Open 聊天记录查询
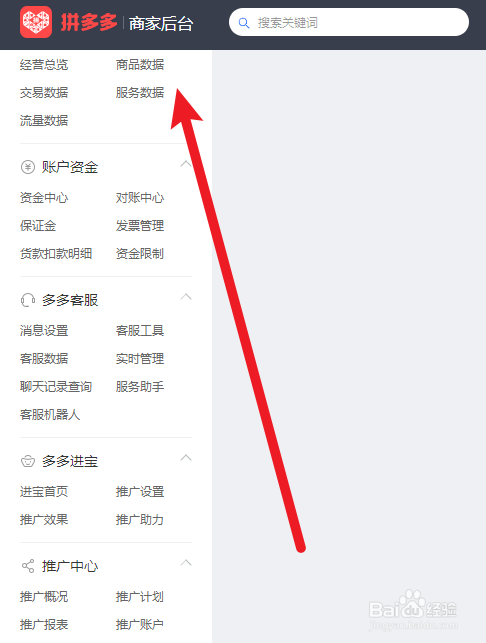 click(x=56, y=386)
